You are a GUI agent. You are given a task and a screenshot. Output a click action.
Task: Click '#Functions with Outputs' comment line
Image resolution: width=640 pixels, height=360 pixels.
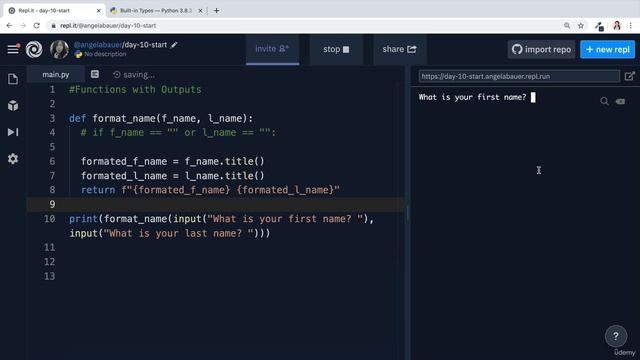coord(135,89)
